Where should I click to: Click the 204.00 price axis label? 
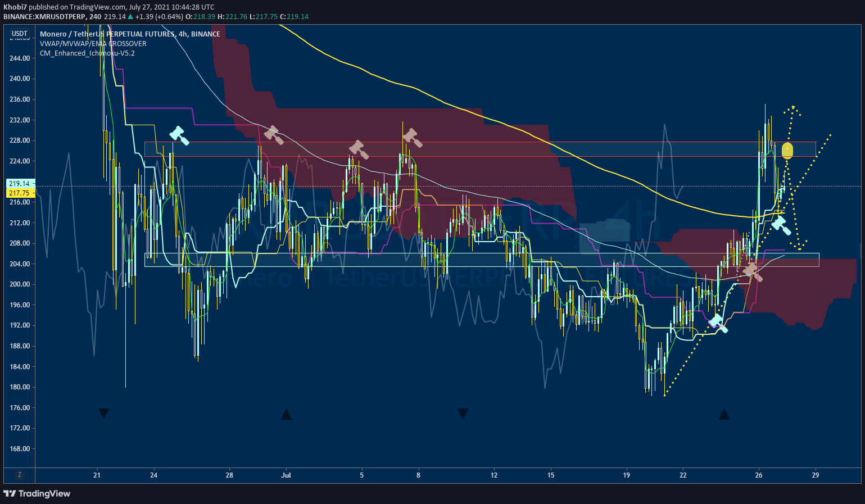20,264
